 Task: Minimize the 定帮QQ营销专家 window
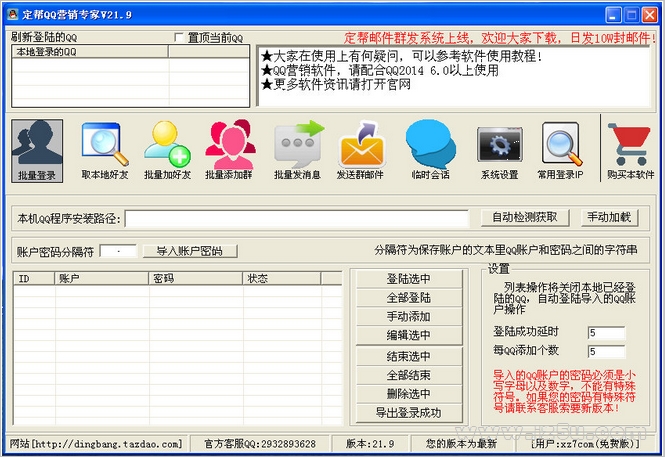[613, 15]
